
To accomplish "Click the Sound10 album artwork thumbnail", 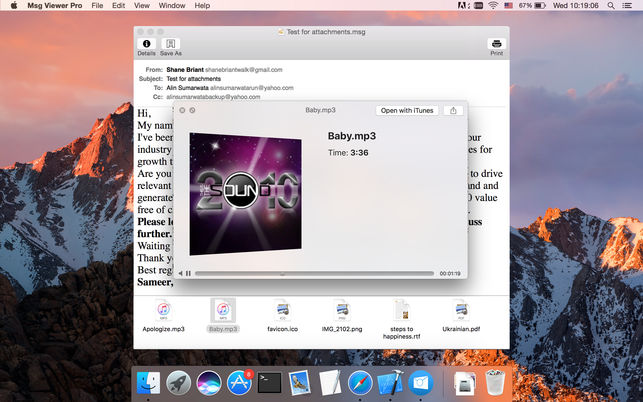I will pos(245,192).
